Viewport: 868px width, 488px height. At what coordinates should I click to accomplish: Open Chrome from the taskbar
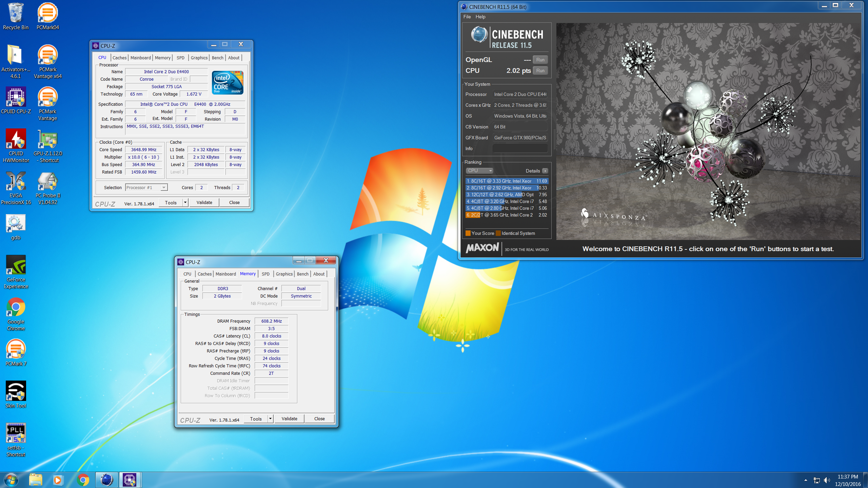pyautogui.click(x=83, y=480)
